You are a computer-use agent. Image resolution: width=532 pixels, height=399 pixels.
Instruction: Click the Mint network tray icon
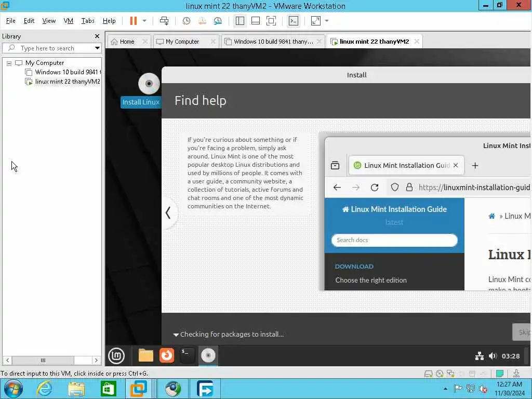[x=479, y=356]
